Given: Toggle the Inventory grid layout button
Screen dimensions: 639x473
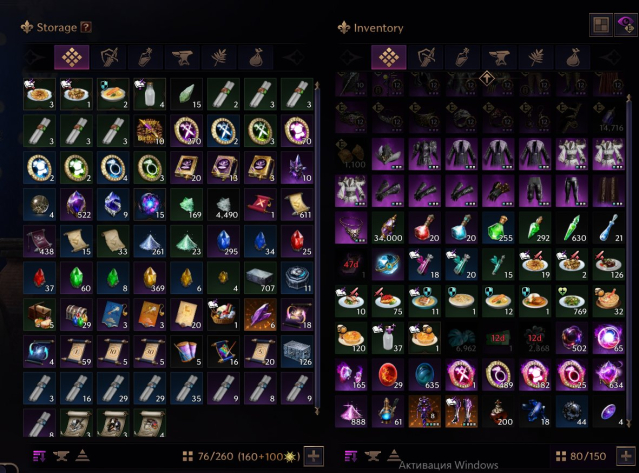Looking at the screenshot, I should 601,25.
